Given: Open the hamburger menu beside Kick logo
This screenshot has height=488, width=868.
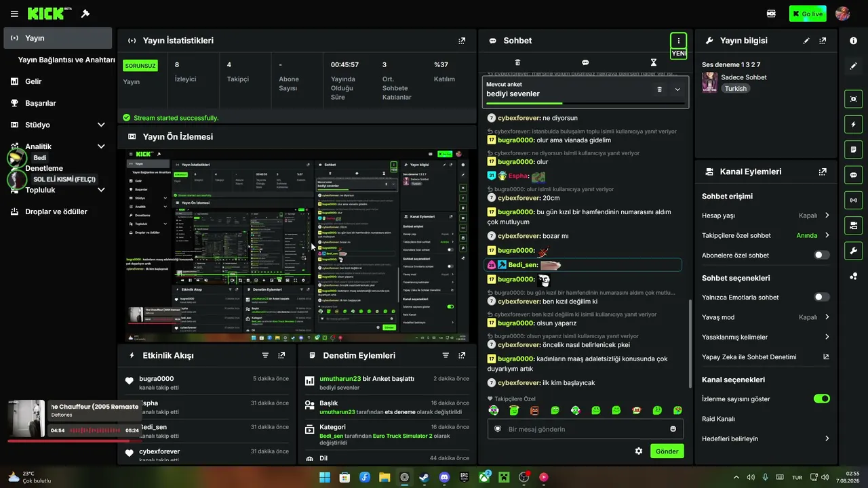Looking at the screenshot, I should coord(14,14).
